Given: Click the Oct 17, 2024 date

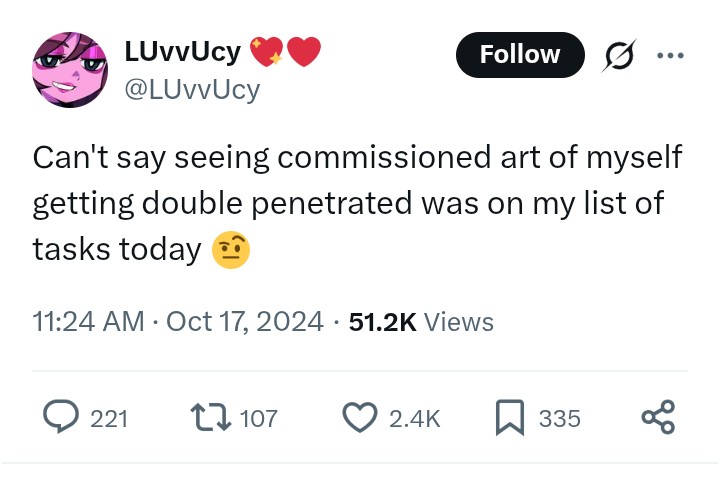Looking at the screenshot, I should coord(245,321).
